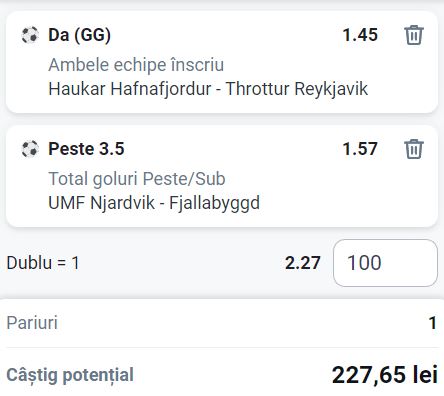
Task: Open UMF Njardvik - Fjallabyggd match
Action: [x=154, y=203]
